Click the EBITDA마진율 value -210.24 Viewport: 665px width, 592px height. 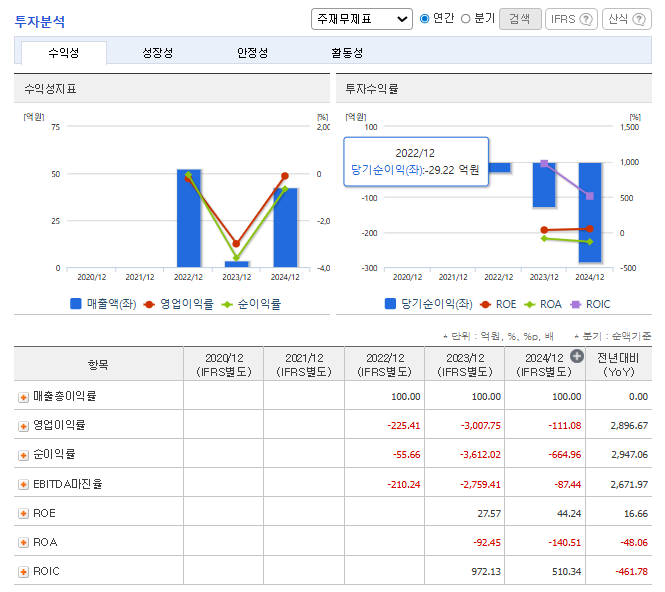[x=404, y=484]
